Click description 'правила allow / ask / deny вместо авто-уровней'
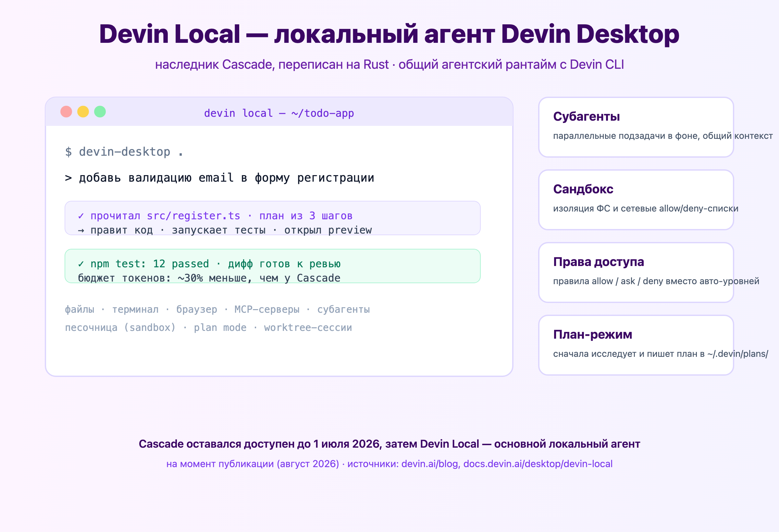Image resolution: width=779 pixels, height=532 pixels. [656, 281]
